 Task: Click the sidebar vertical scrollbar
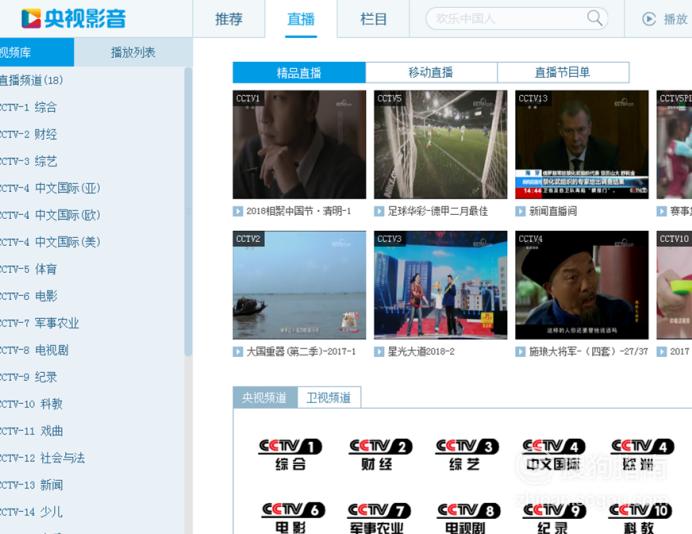pos(188,212)
